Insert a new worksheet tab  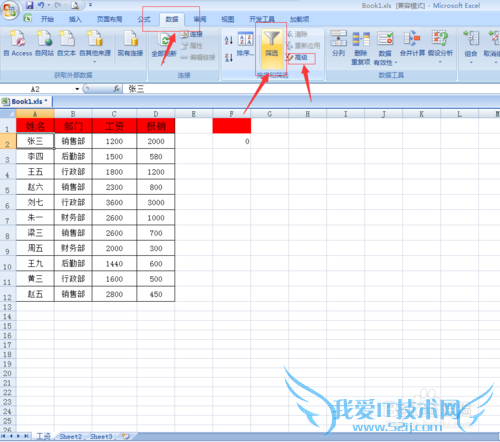[126, 436]
